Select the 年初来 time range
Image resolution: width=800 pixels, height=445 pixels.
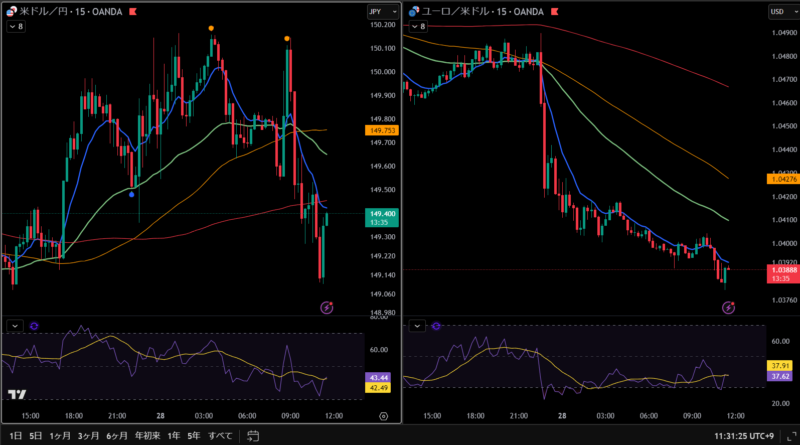pyautogui.click(x=150, y=436)
